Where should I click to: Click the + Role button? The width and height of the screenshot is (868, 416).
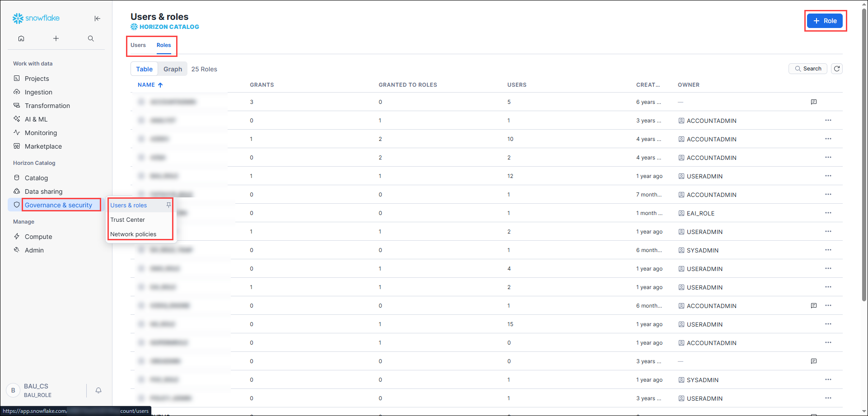(x=825, y=21)
